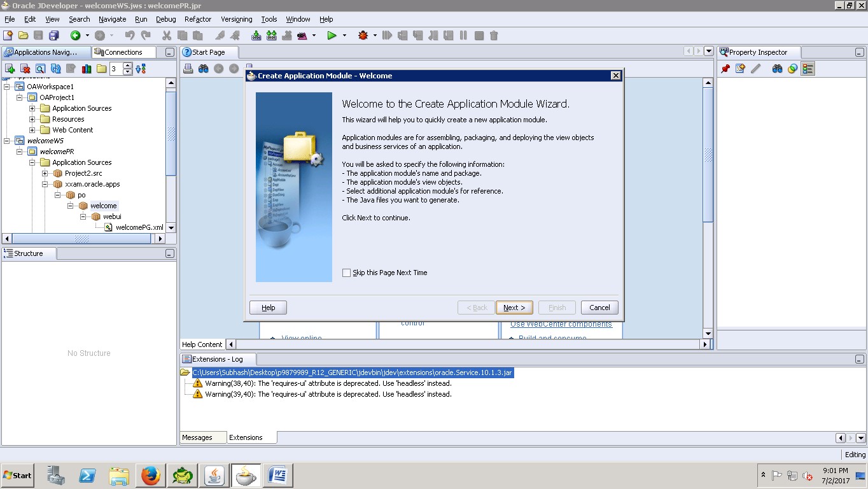
Task: Click the Refresh icon in Applications Navigator toolbar
Action: click(x=55, y=68)
